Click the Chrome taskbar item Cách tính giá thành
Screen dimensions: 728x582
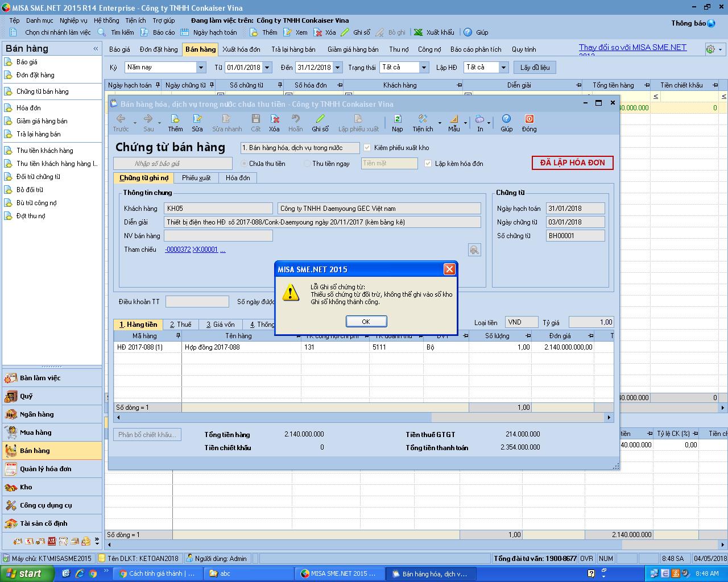point(156,573)
